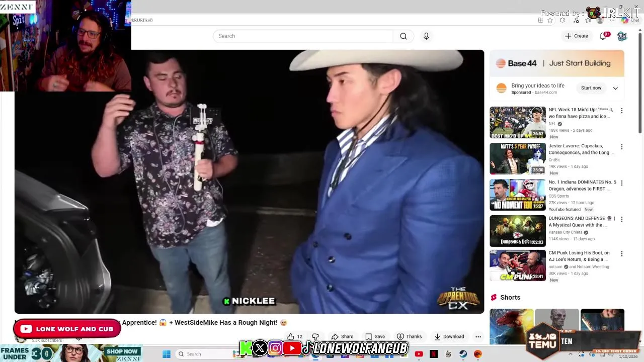Open the YouTube account avatar menu
This screenshot has height=362, width=644.
(622, 36)
